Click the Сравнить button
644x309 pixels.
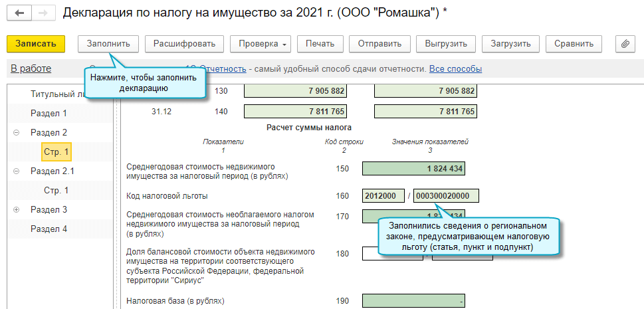(574, 44)
